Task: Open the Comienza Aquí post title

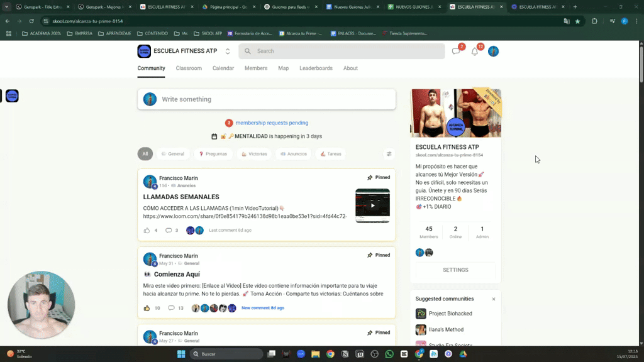Action: (177, 274)
